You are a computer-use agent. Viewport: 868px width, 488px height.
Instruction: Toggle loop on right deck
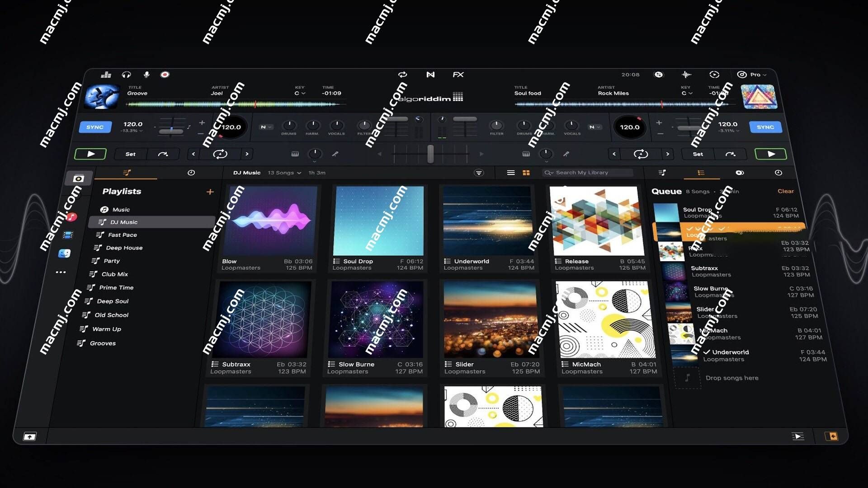tap(641, 154)
